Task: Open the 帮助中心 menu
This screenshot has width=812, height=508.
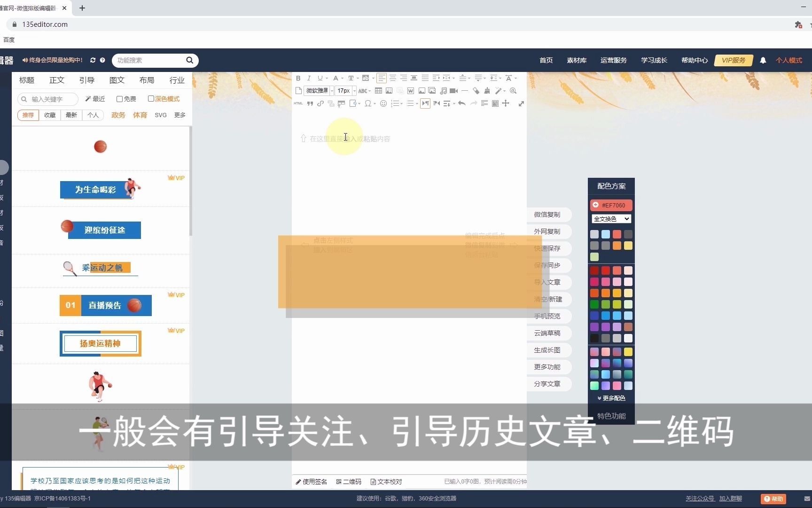Action: click(695, 60)
